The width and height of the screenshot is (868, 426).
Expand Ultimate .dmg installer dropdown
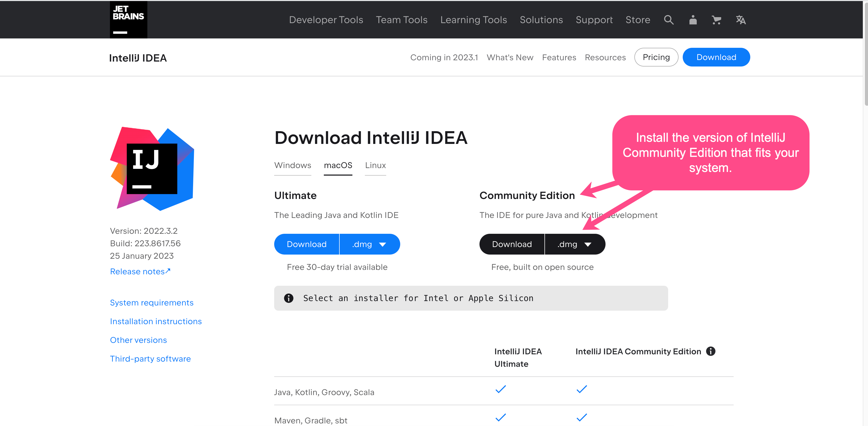[369, 244]
